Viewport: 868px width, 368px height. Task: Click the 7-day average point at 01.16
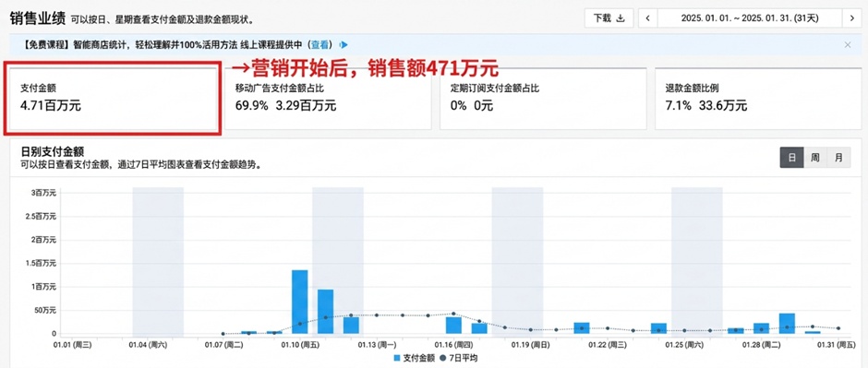click(454, 314)
